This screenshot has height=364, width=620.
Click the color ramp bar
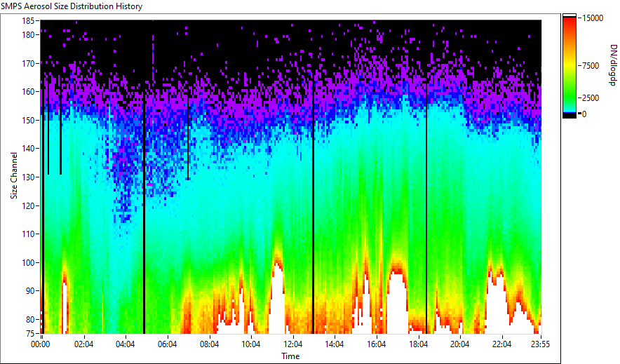pyautogui.click(x=570, y=66)
